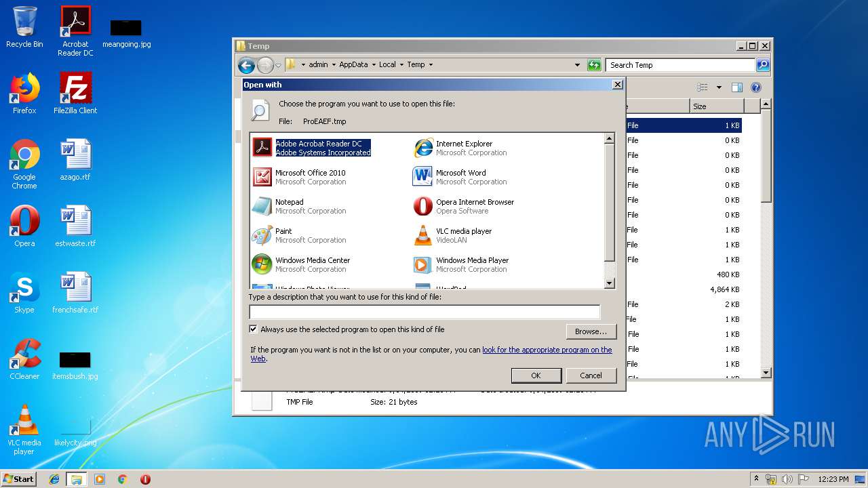Viewport: 868px width, 488px height.
Task: Pick VLC media player in Open with list
Action: [452, 235]
